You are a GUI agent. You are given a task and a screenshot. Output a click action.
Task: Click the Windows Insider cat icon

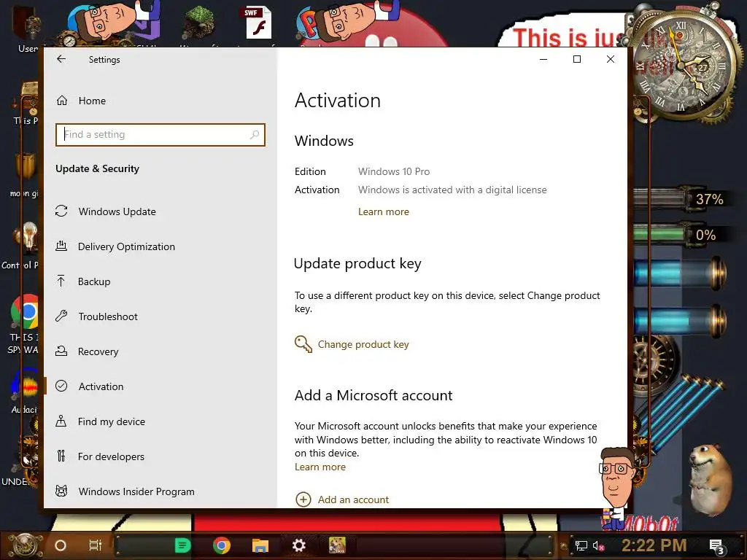[61, 491]
